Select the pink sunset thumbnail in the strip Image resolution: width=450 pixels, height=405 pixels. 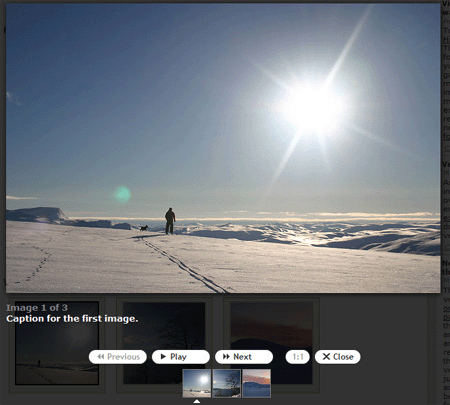(257, 383)
